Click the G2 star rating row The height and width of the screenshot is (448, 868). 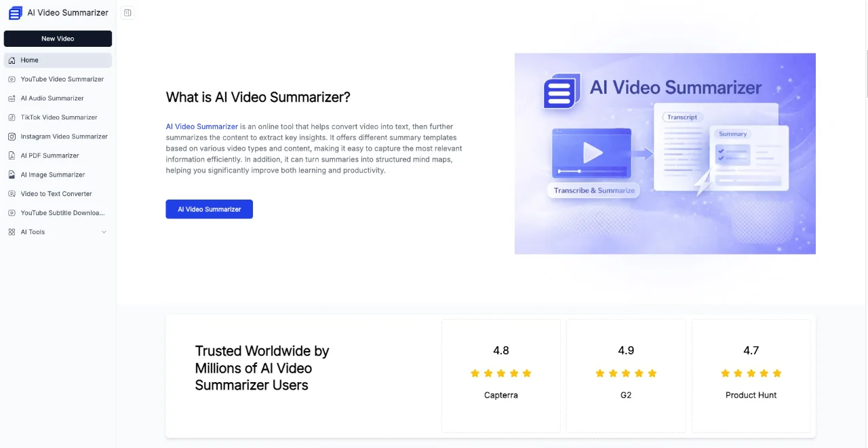(626, 373)
